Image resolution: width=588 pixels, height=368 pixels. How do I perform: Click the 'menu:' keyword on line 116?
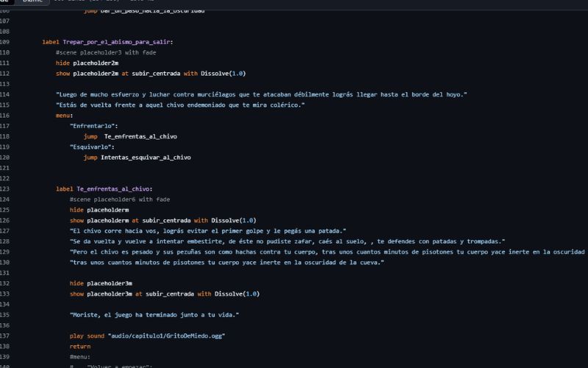point(64,115)
